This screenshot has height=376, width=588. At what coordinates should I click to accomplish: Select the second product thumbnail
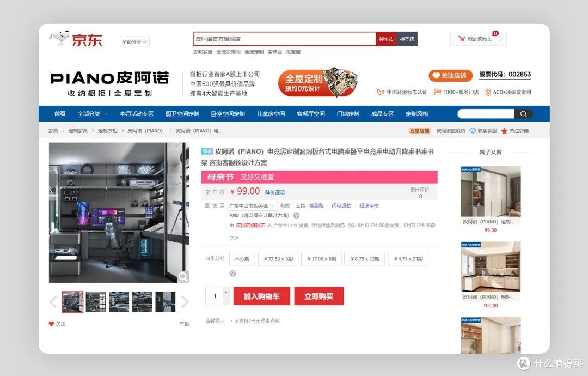click(x=96, y=302)
